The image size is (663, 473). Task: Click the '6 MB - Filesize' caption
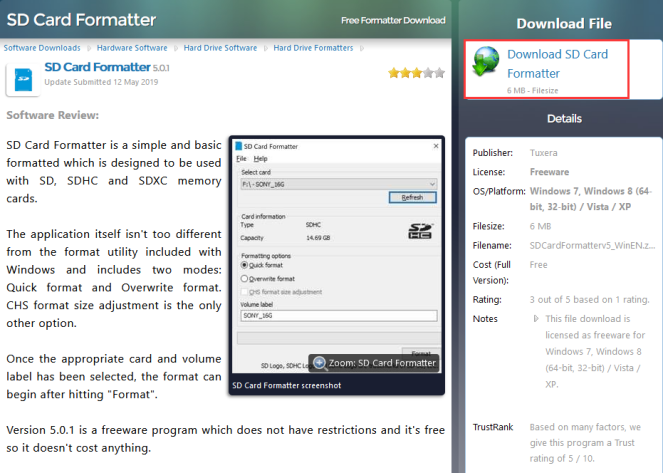[532, 90]
